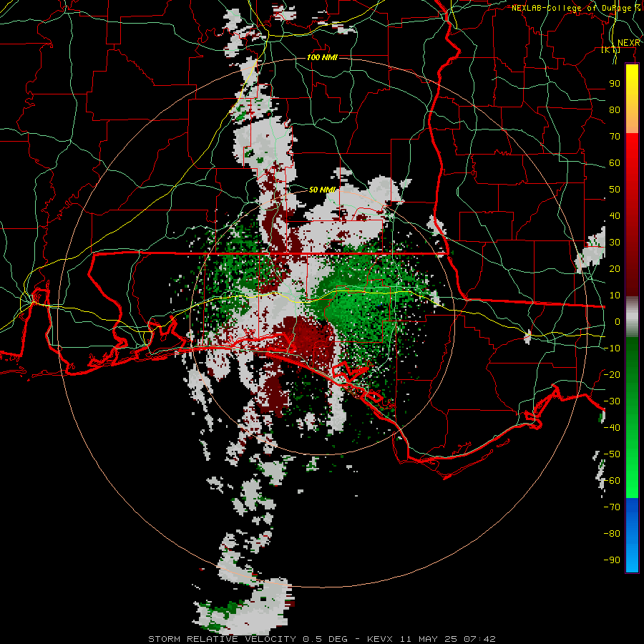Click the 90 value on velocity scale
This screenshot has height=644, width=644.
615,84
